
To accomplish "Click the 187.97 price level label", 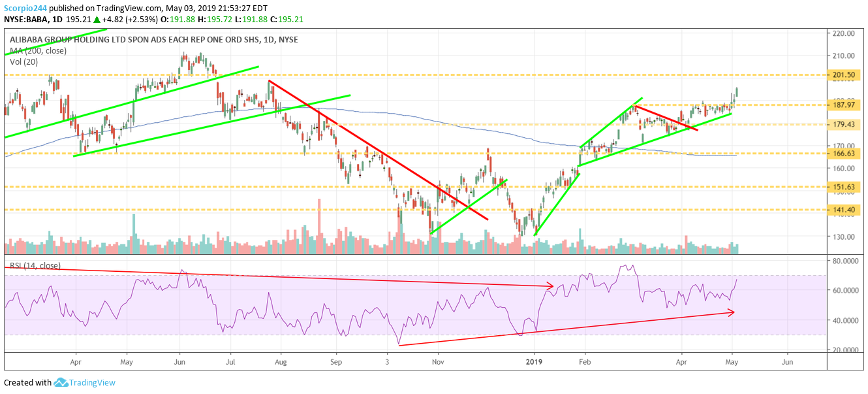I will (844, 105).
